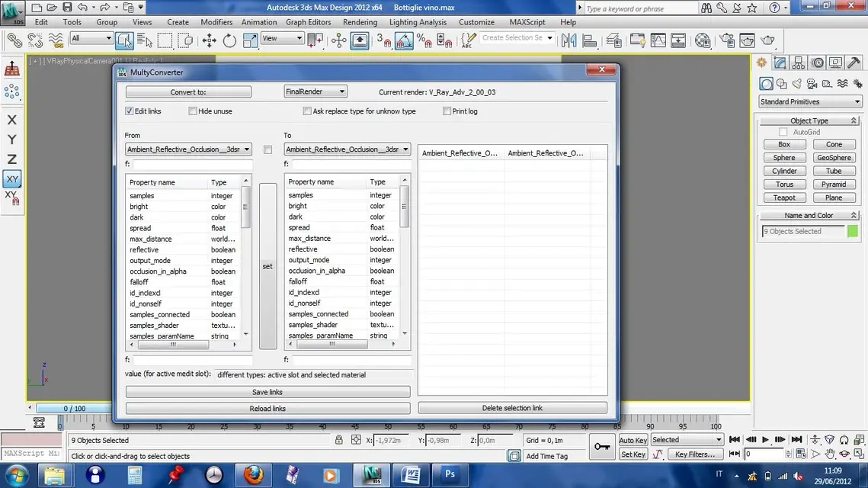The width and height of the screenshot is (868, 488).
Task: Toggle Set Key mode button
Action: 633,454
